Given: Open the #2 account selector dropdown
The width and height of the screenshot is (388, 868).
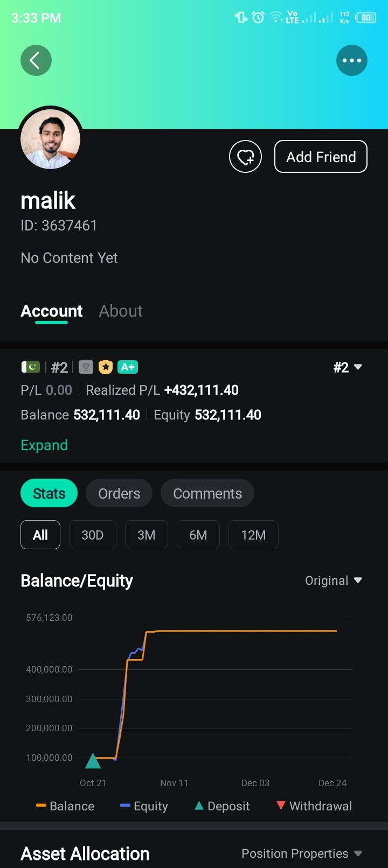Looking at the screenshot, I should [x=348, y=367].
